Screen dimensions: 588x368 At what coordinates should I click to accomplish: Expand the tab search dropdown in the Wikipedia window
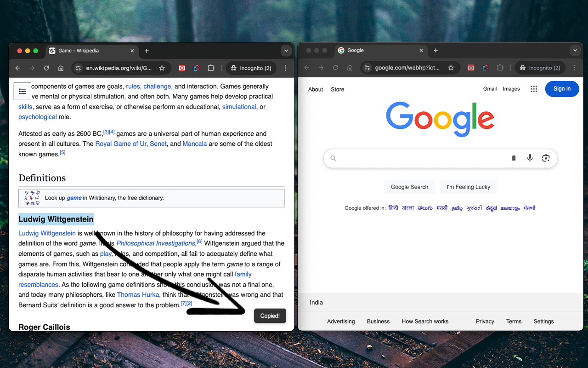click(286, 51)
